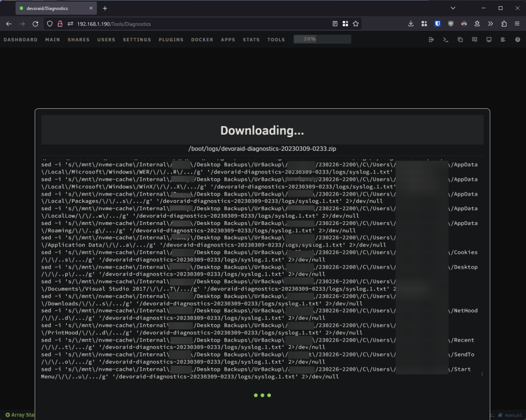Click the three green loading dots
Screen dimensions: 526x420
pyautogui.click(x=262, y=395)
